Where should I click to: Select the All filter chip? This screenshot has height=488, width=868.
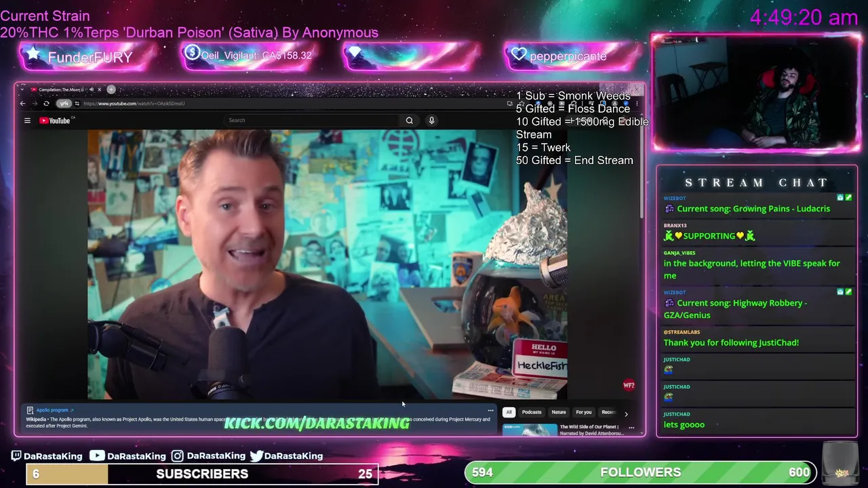pos(509,412)
